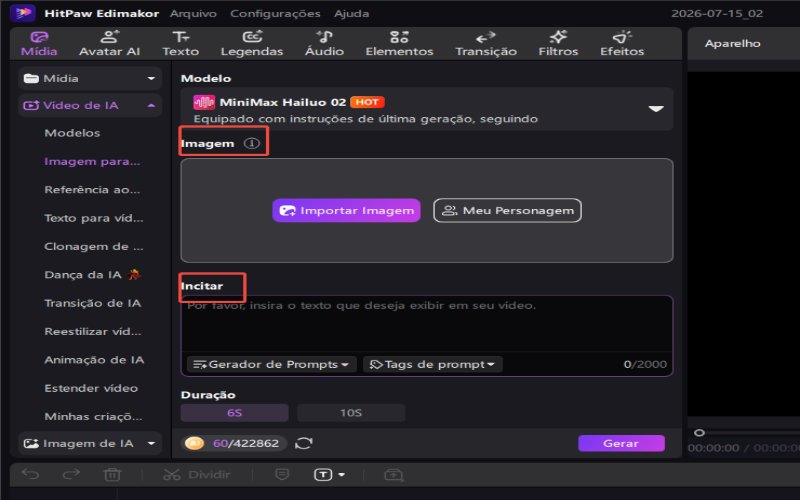
Task: Select Referência ao... in the sidebar
Action: (92, 190)
